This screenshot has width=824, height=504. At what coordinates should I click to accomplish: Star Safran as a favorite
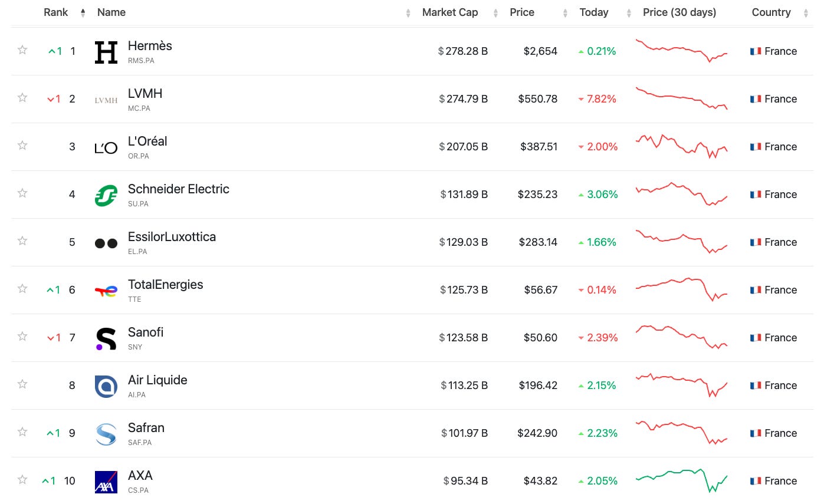pos(22,431)
